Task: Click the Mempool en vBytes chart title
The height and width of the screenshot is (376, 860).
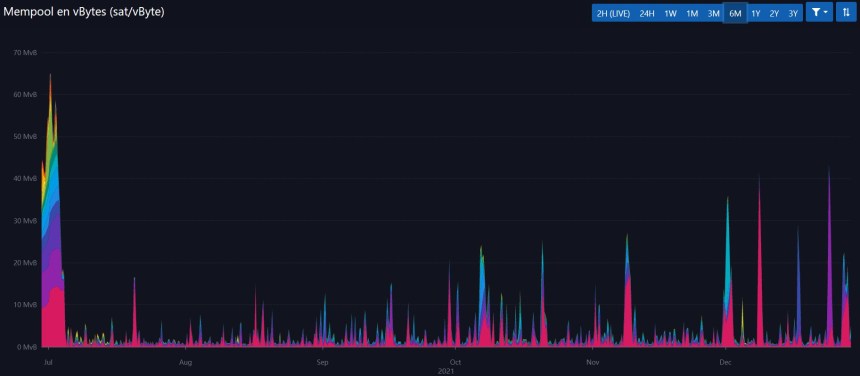Action: 84,12
